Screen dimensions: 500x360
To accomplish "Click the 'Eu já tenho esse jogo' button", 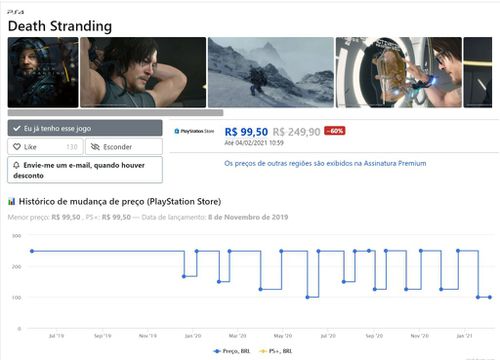I will (x=85, y=128).
